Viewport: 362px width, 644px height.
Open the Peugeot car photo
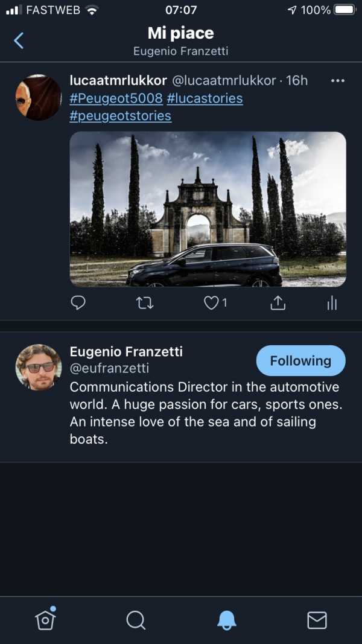click(x=208, y=209)
